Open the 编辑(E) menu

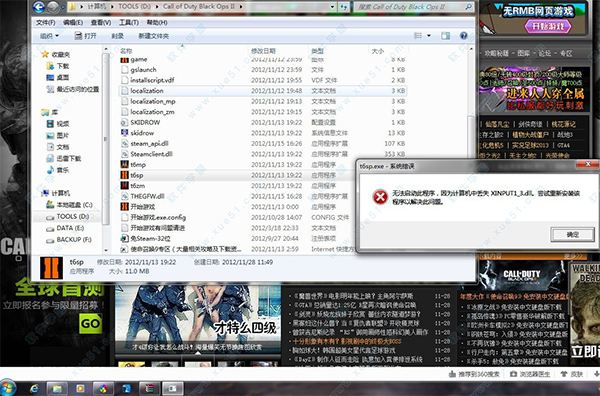[x=73, y=23]
